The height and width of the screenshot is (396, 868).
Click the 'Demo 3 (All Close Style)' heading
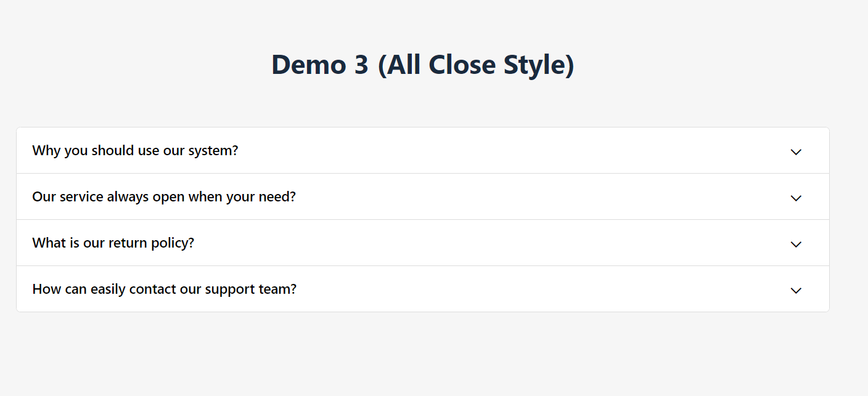(423, 65)
